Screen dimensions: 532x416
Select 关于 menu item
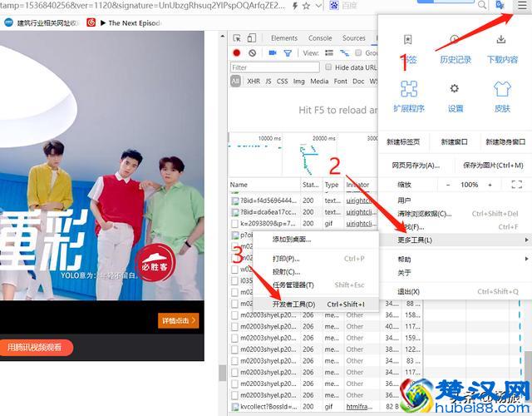[x=455, y=272]
